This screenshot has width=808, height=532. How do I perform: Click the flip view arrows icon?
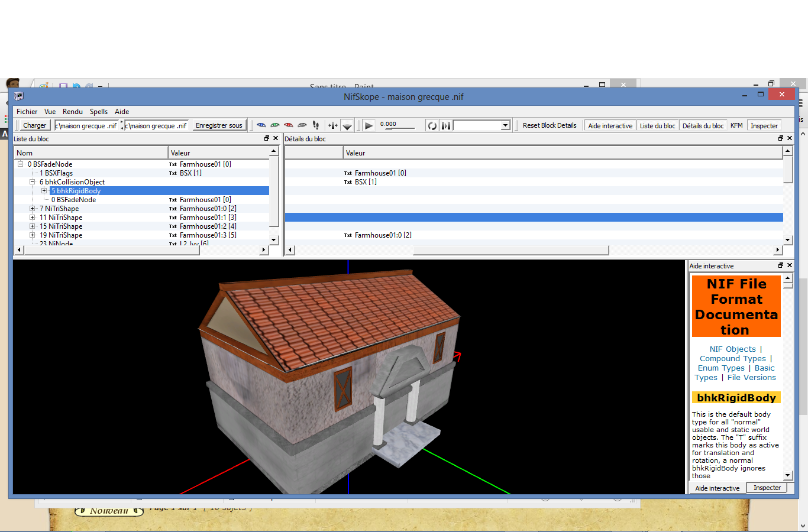[x=333, y=125]
